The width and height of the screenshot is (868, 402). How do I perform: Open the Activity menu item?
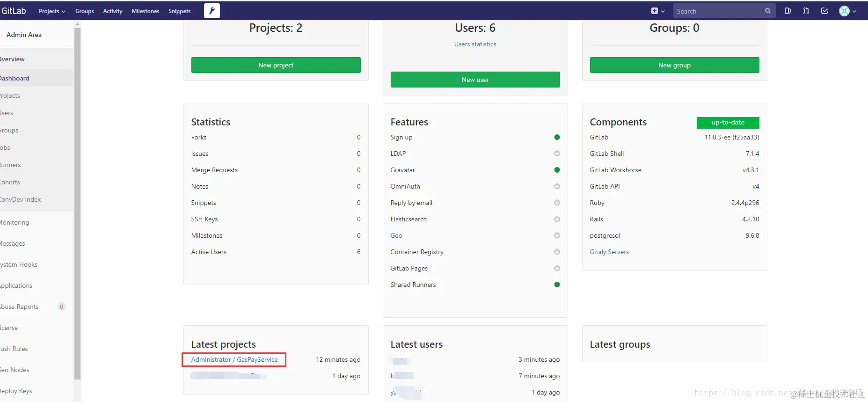(113, 11)
